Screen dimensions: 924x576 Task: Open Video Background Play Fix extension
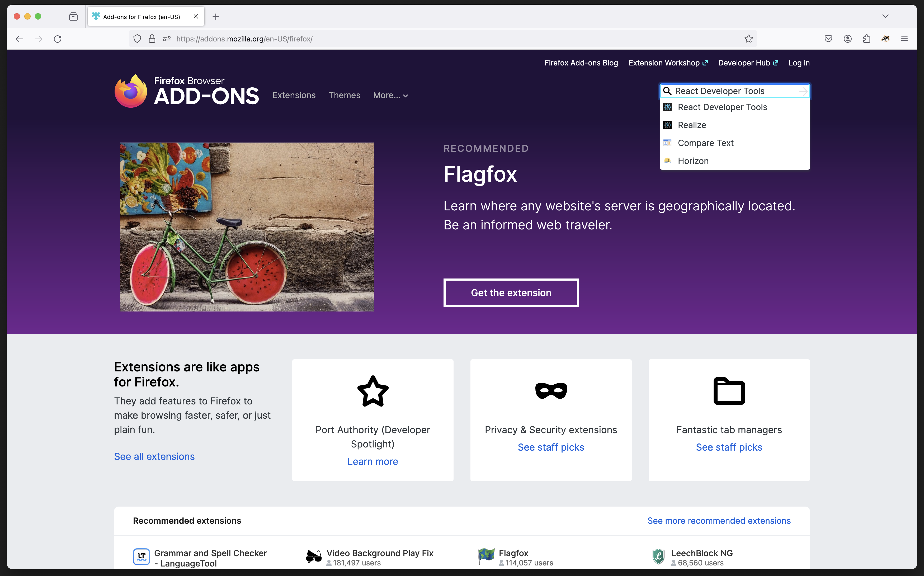pos(380,553)
